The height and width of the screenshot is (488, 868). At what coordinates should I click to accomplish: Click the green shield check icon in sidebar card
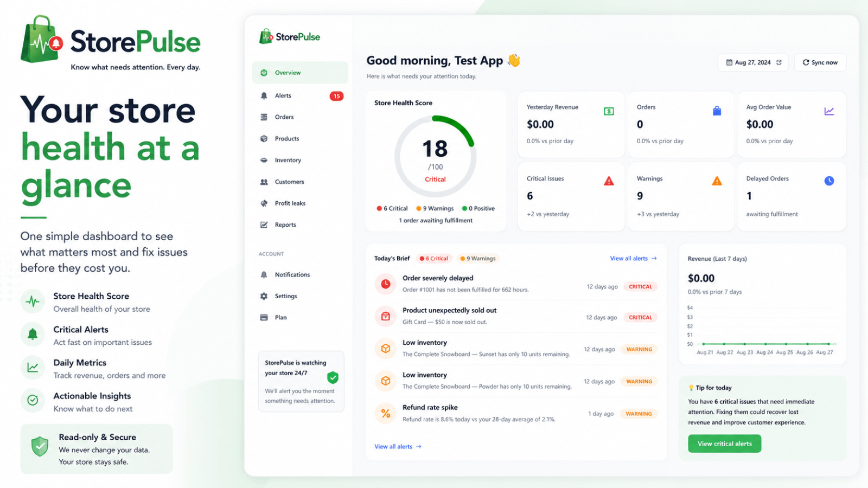333,377
